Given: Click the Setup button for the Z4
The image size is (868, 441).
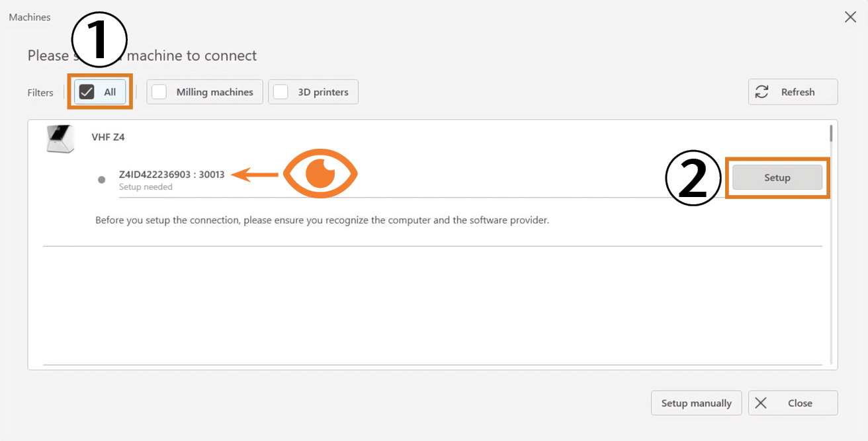Looking at the screenshot, I should tap(777, 178).
